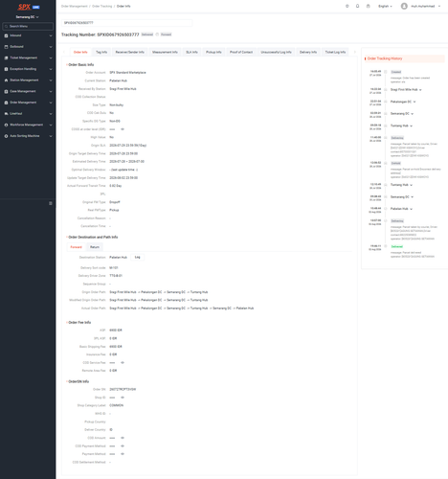Viewport: 448px width, 479px height.
Task: Show the hidden COD Amount
Action: pyautogui.click(x=123, y=438)
